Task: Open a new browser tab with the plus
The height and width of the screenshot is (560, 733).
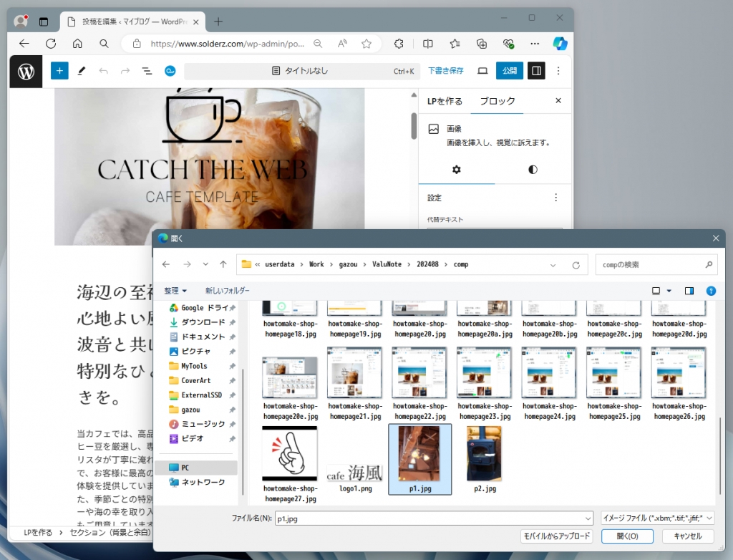Action: [218, 21]
